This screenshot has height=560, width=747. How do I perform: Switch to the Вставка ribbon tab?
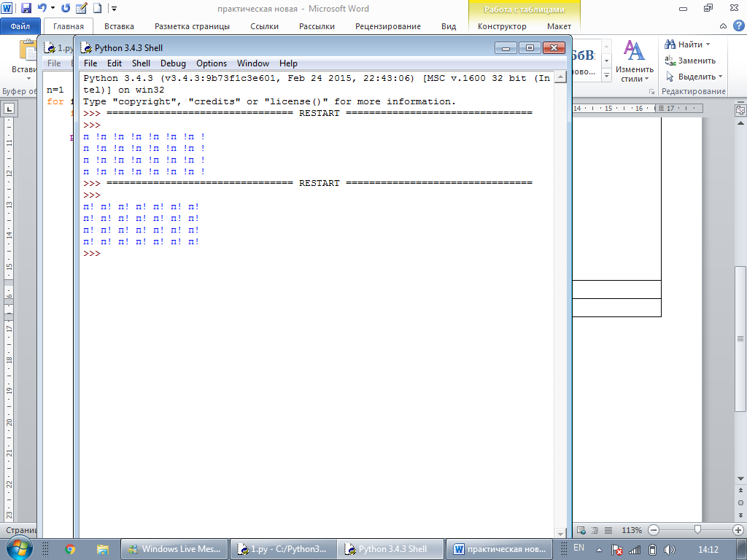tap(119, 26)
